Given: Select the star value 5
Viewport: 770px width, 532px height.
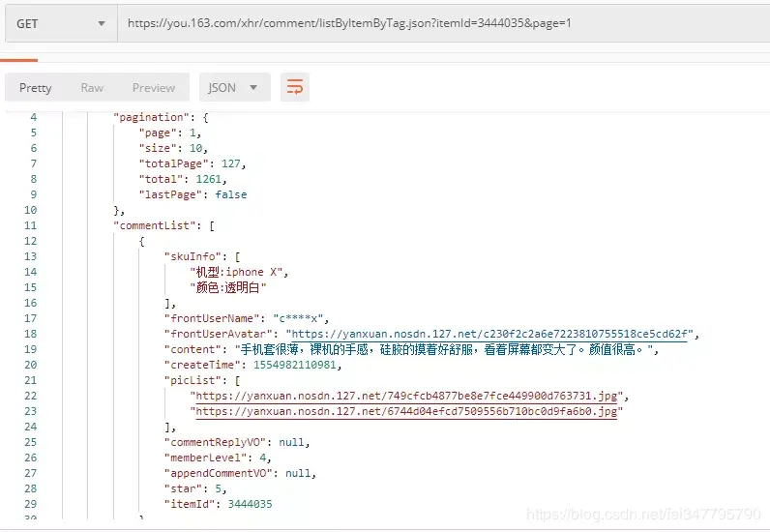Looking at the screenshot, I should (218, 488).
